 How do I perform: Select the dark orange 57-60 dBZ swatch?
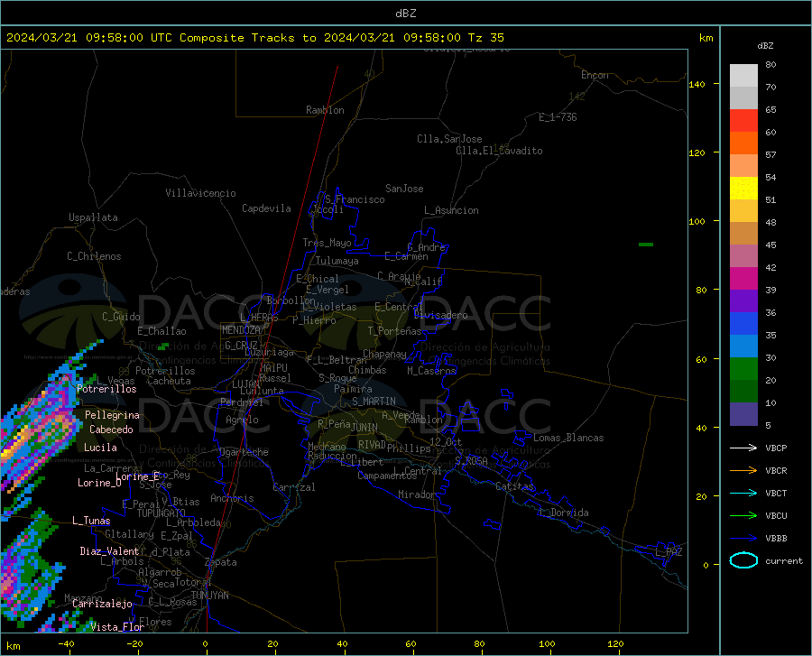click(x=743, y=143)
